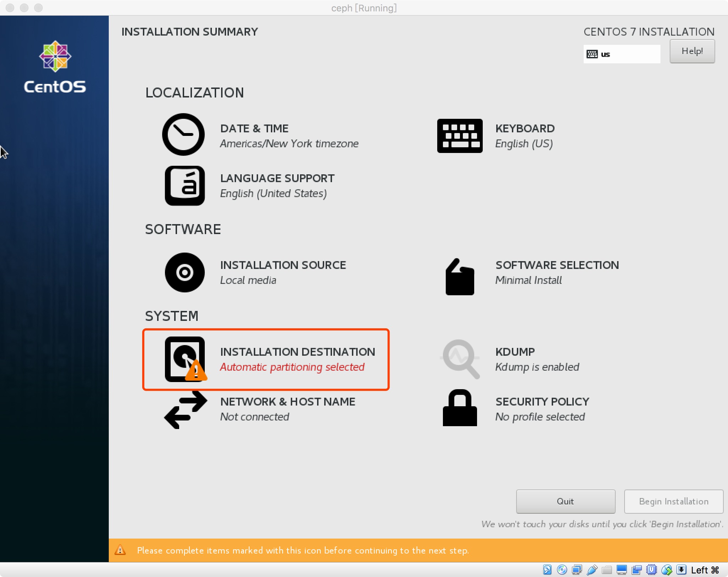Open Security Policy padlock icon

[x=460, y=408]
